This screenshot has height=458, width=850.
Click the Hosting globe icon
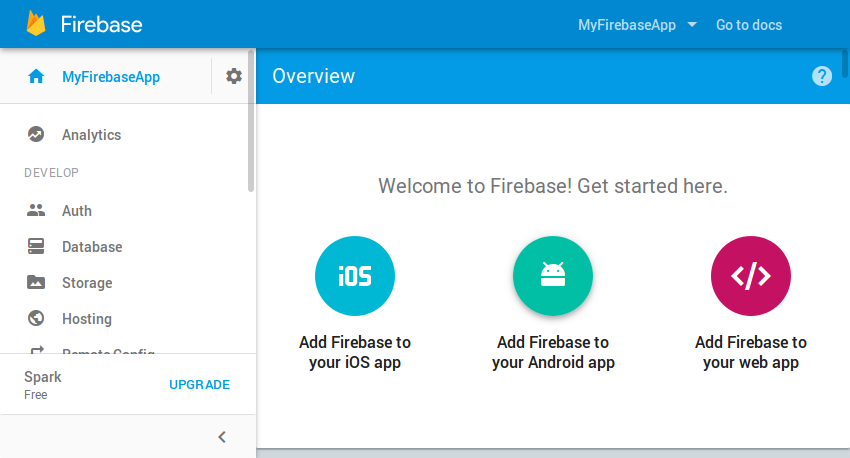coord(36,318)
